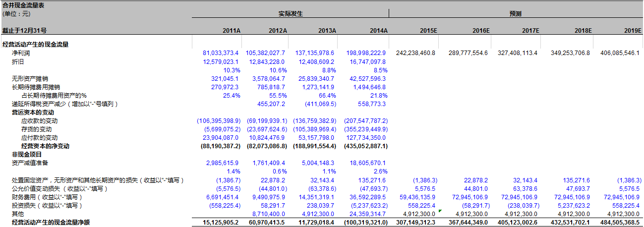Viewport: 644px width, 227px height.
Task: Click the 存货的变动 value for 2014A
Action: point(365,129)
